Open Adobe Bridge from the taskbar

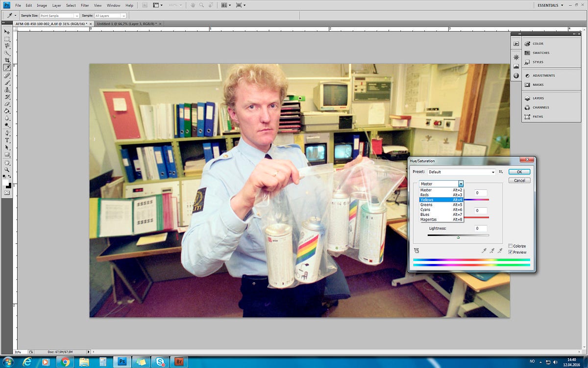(x=179, y=362)
